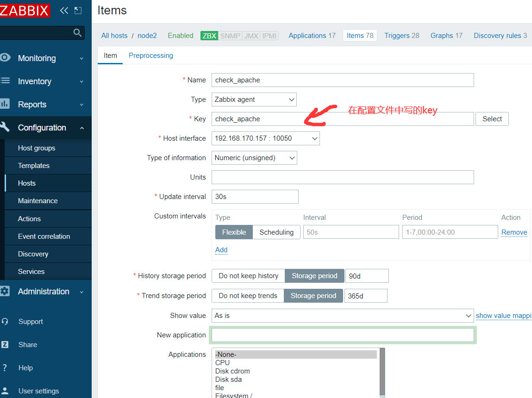Click the JMX availability badge
532x398 pixels.
(x=251, y=36)
